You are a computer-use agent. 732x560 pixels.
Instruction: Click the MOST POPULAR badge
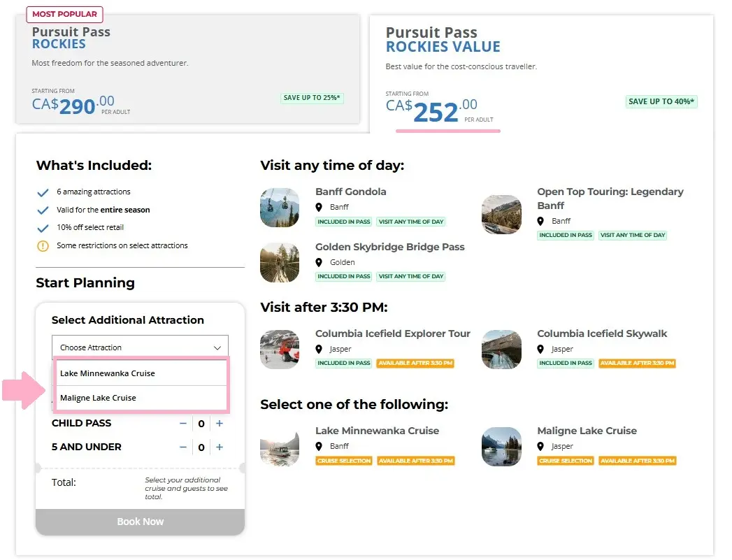click(64, 14)
